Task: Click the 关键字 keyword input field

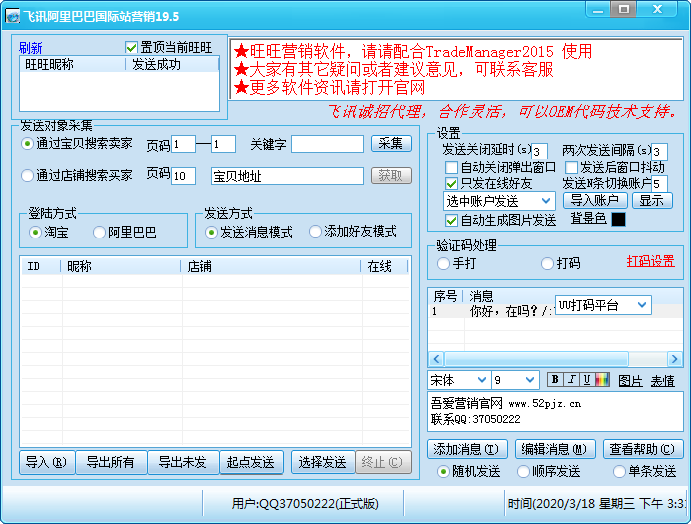Action: [x=327, y=144]
